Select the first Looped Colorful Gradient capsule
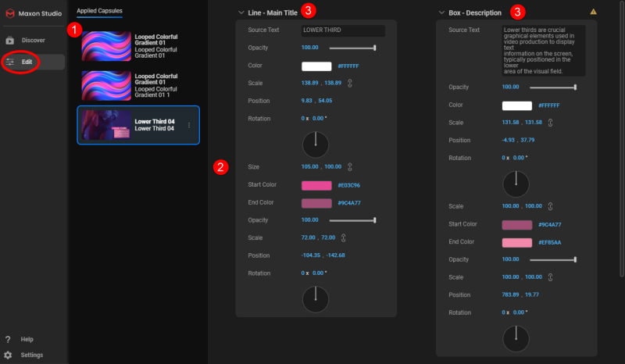Image resolution: width=625 pixels, height=364 pixels. coord(138,46)
